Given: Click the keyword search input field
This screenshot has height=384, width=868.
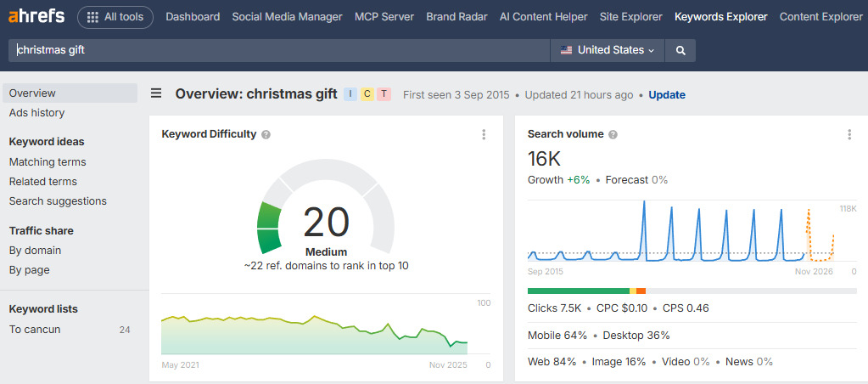Looking at the screenshot, I should [x=280, y=50].
